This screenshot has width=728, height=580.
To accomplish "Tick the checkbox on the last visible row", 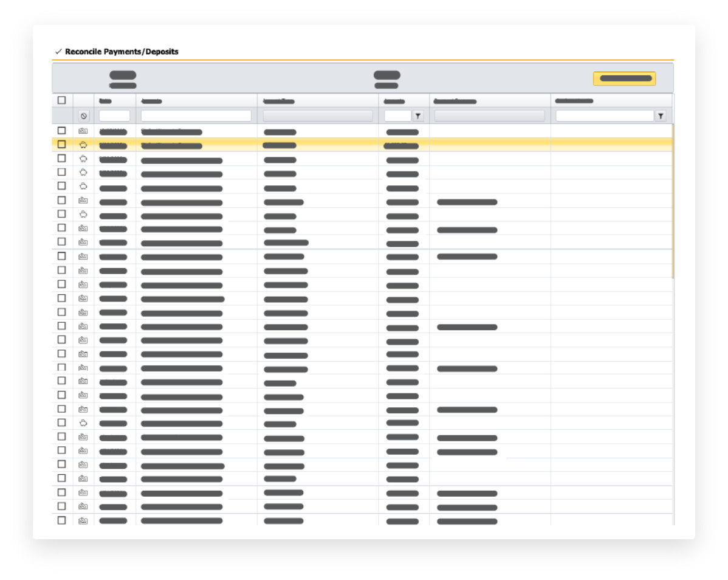I will click(61, 520).
